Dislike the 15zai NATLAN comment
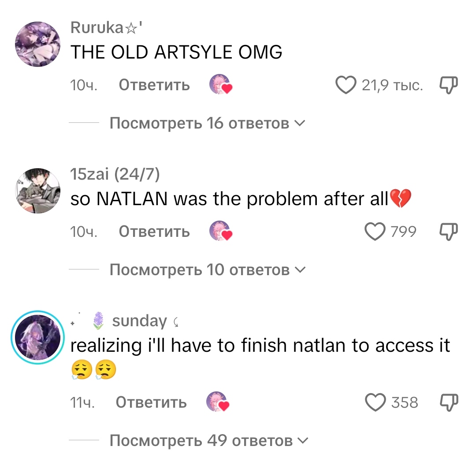The image size is (476, 457). point(449,232)
